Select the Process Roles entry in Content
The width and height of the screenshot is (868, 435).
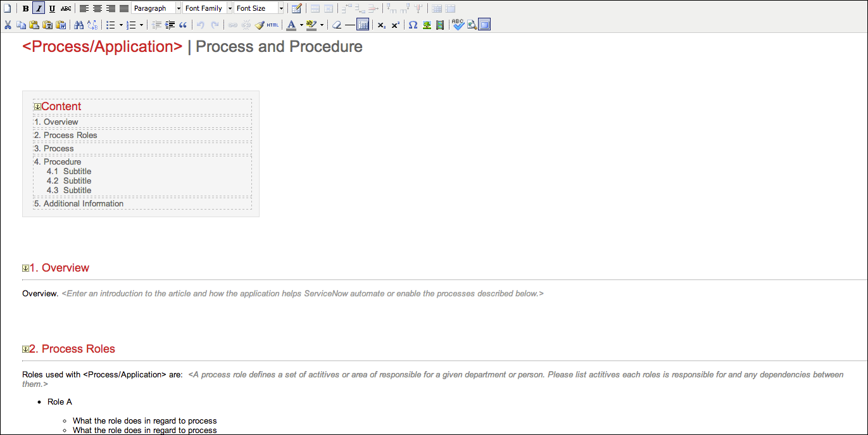pos(70,135)
